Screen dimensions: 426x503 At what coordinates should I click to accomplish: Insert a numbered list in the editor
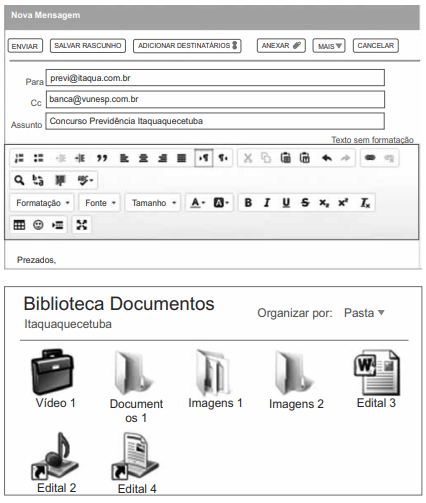point(19,158)
